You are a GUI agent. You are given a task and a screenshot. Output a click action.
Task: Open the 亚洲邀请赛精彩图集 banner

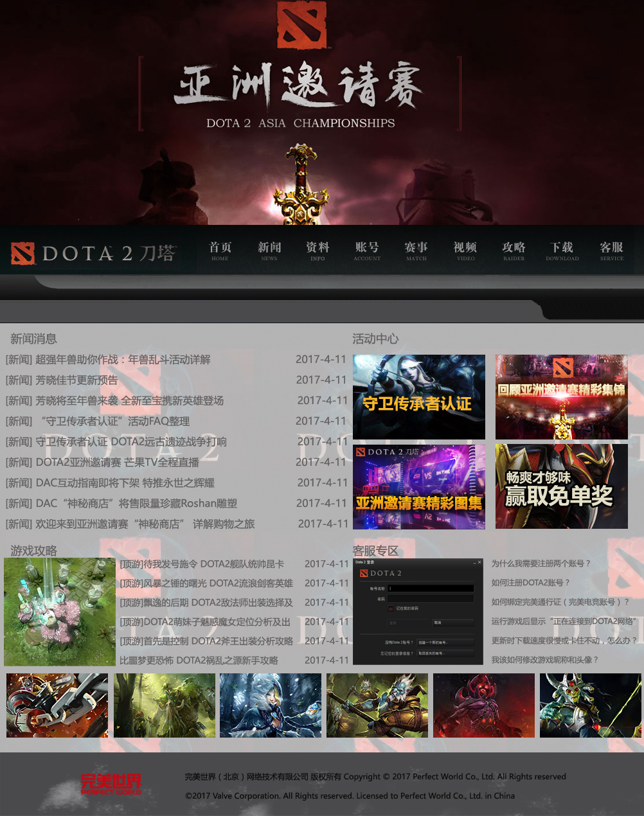[418, 486]
